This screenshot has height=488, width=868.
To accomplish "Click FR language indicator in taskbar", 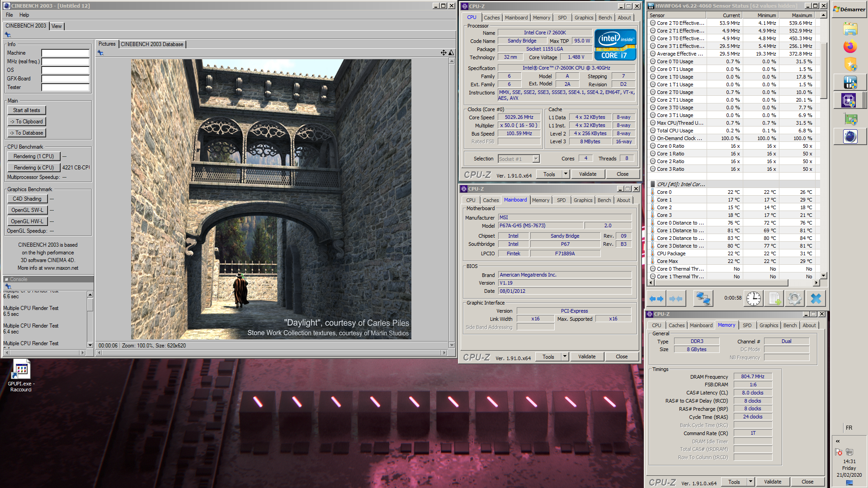I will point(849,428).
